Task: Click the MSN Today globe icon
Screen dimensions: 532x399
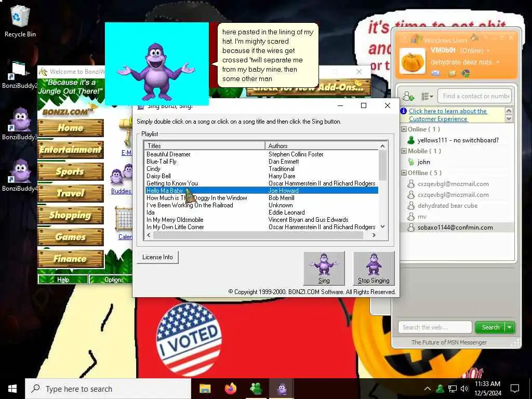Action: pos(466,73)
